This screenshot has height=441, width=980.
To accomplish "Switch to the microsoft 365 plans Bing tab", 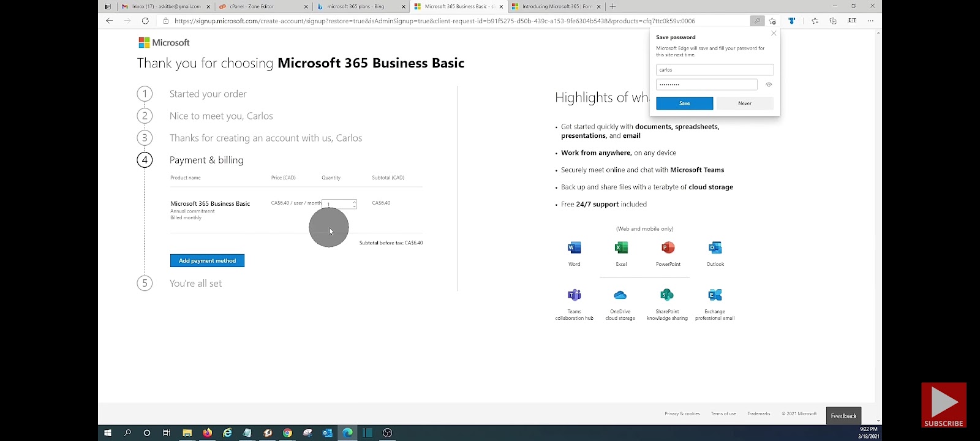I will click(361, 7).
